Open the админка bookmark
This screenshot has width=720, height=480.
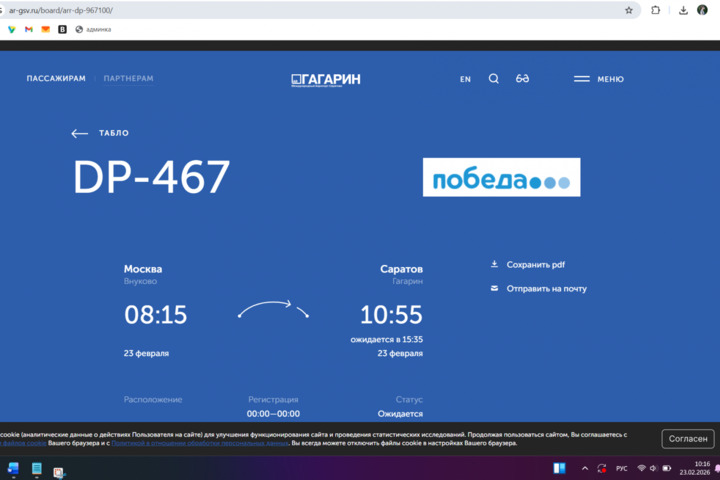tap(93, 29)
